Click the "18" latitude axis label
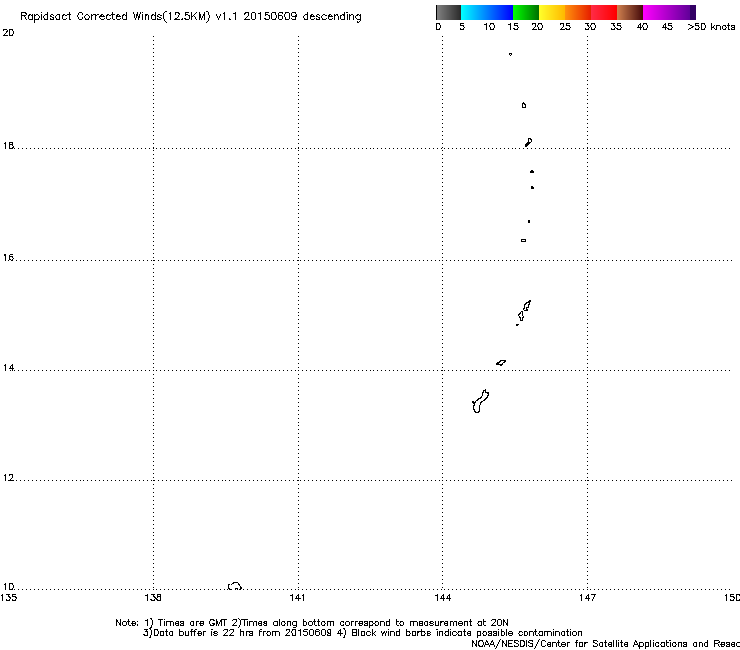The width and height of the screenshot is (740, 650). pos(8,145)
